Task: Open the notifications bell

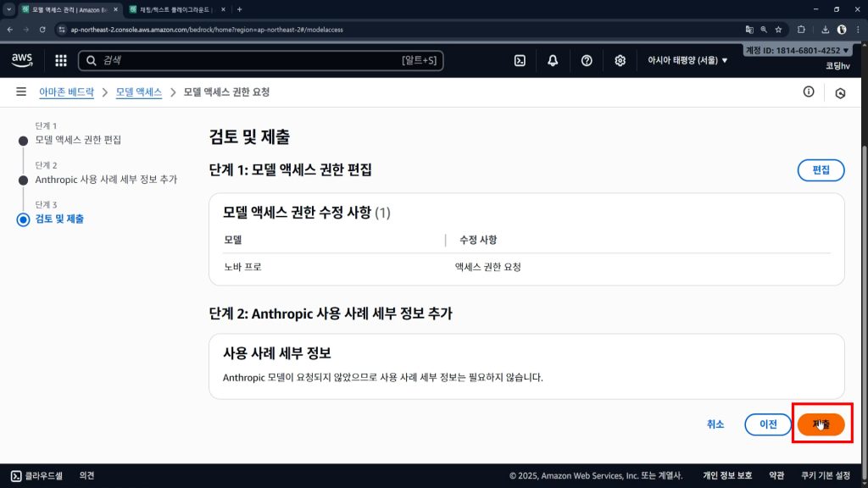Action: pos(553,60)
